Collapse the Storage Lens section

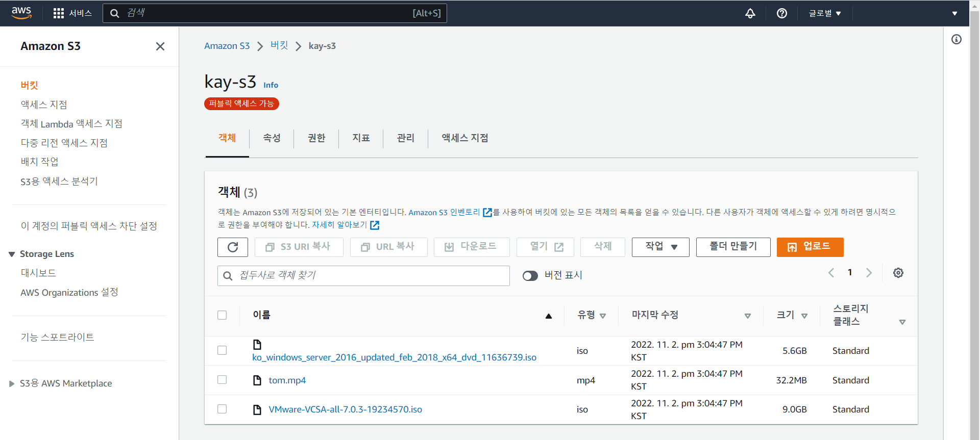pyautogui.click(x=12, y=254)
